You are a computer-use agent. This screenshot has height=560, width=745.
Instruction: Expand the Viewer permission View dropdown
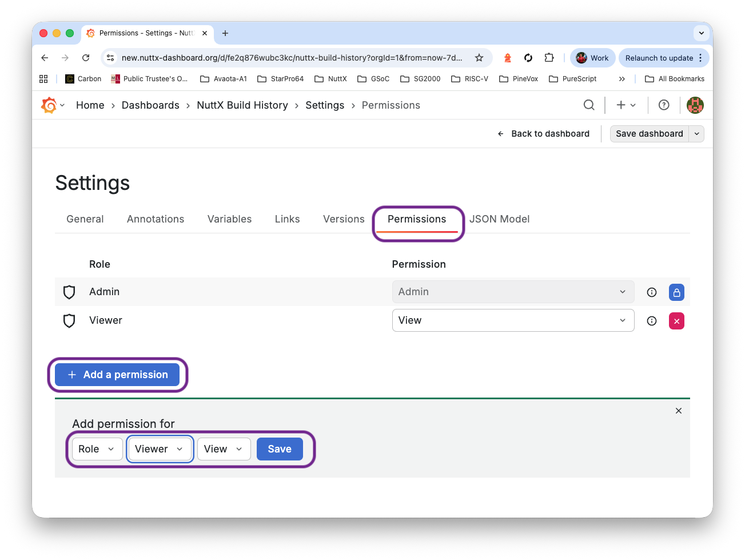pyautogui.click(x=512, y=320)
